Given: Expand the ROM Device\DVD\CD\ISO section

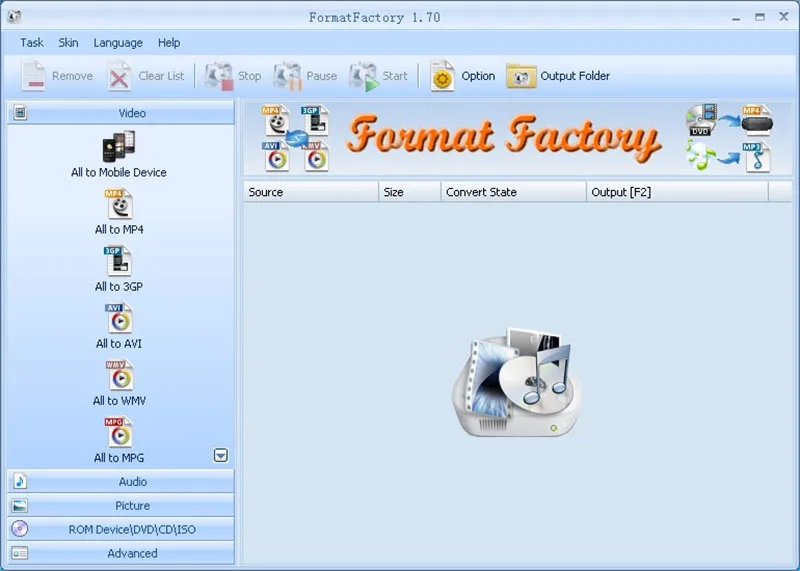Looking at the screenshot, I should click(x=121, y=529).
